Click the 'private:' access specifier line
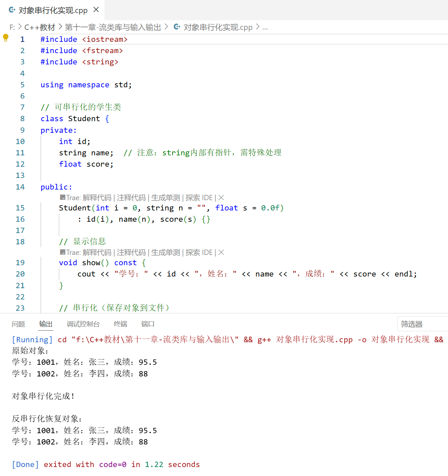Viewport: 448px width, 476px height. [58, 130]
